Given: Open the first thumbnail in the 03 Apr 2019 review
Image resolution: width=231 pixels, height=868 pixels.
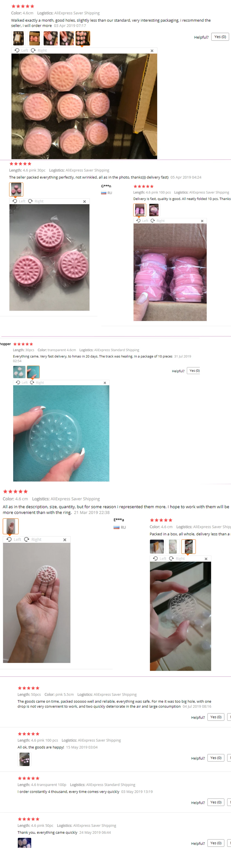Looking at the screenshot, I should point(18,38).
